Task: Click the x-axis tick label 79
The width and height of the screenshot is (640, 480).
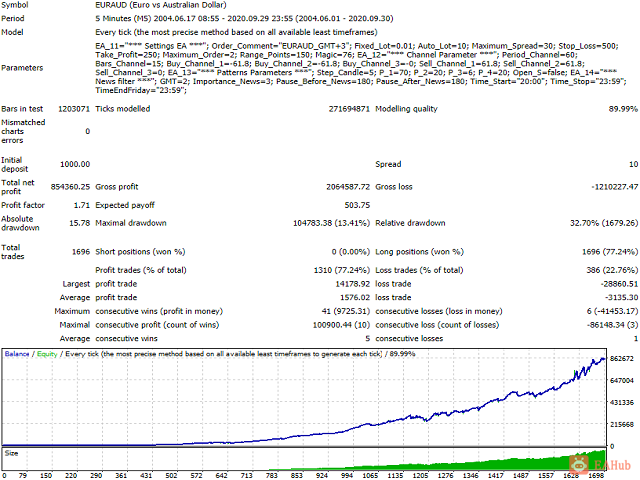Action: [x=22, y=476]
